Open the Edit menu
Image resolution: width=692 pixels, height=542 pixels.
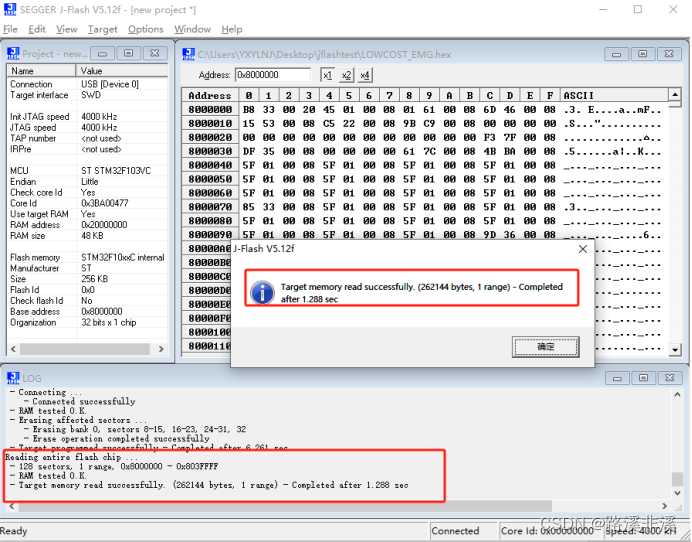pos(37,29)
